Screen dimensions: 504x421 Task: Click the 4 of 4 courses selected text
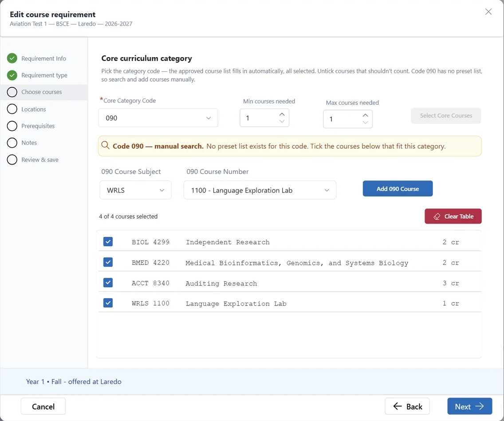128,216
